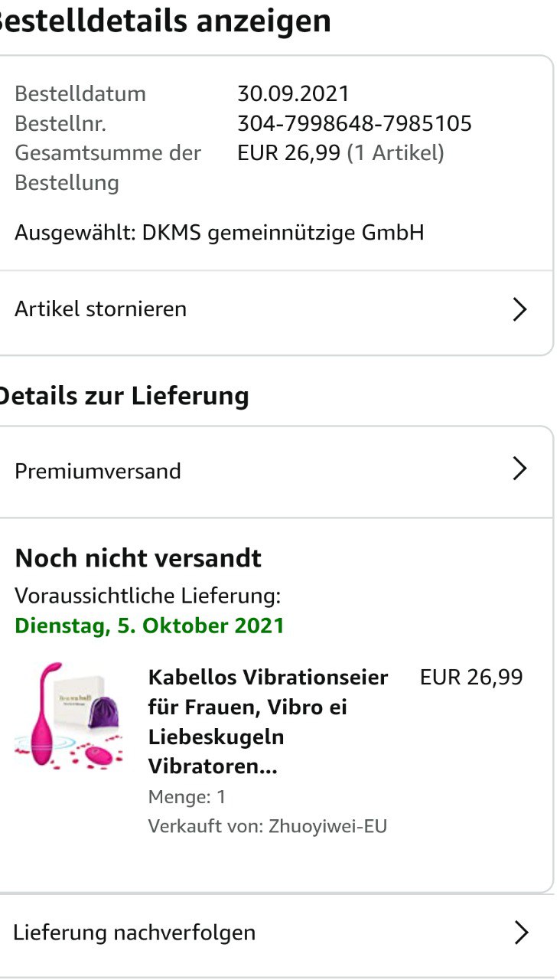Click Lieferung nachverfolgen to track delivery
The width and height of the screenshot is (560, 980).
click(x=135, y=933)
